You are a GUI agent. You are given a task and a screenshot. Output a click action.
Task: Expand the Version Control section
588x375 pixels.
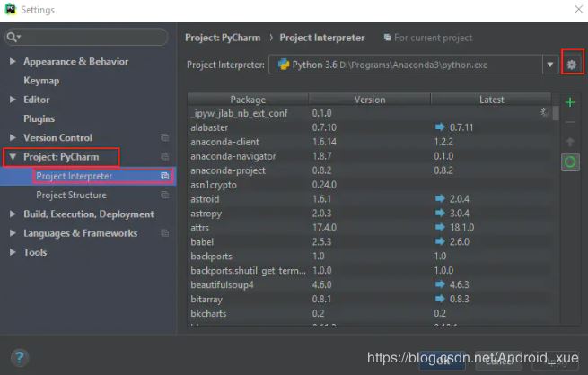tap(13, 137)
